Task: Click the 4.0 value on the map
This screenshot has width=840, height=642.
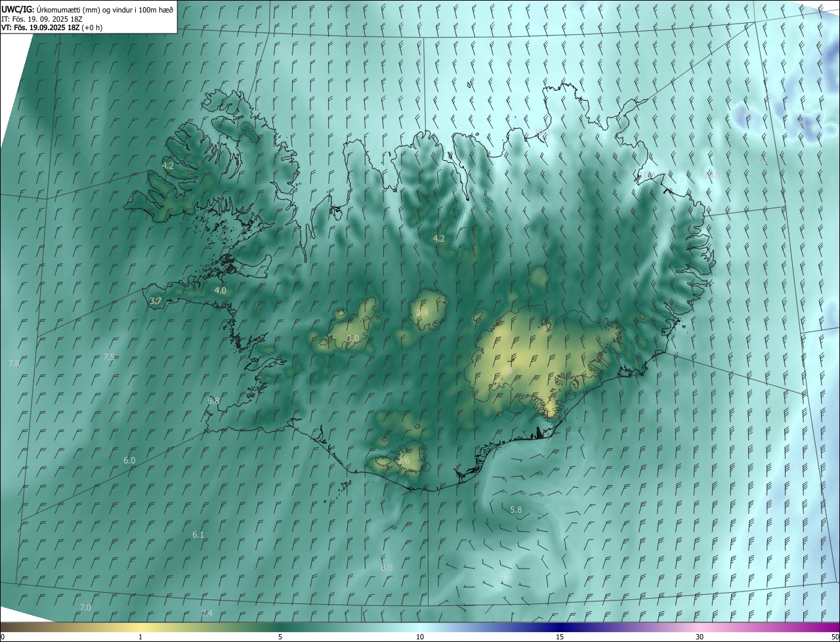Action: pyautogui.click(x=220, y=290)
